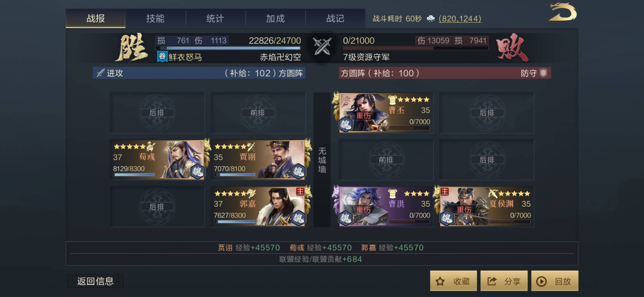644x297 pixels.
Task: Click the 返回信息 button
Action: 95,281
